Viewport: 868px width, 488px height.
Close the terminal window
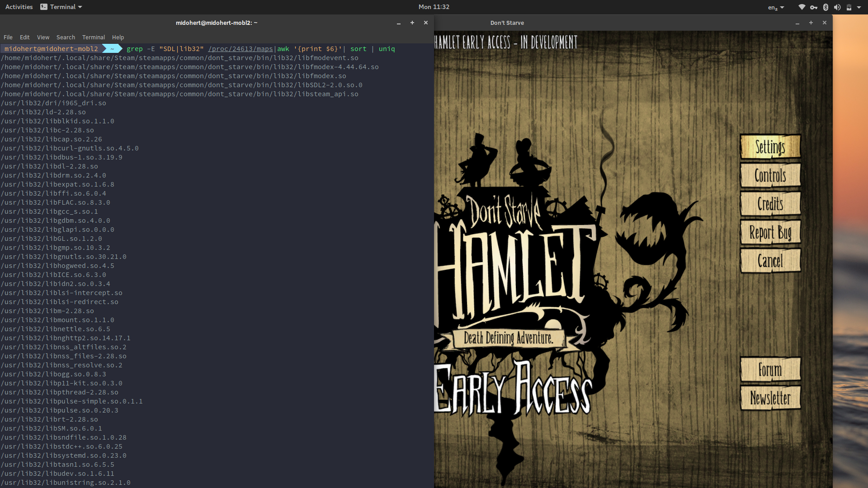coord(426,23)
